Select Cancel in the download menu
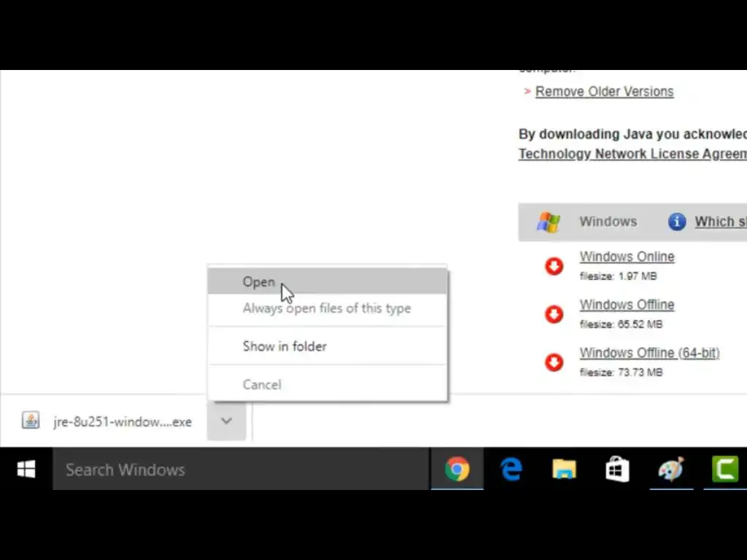Screen dimensions: 747x560 (328, 384)
